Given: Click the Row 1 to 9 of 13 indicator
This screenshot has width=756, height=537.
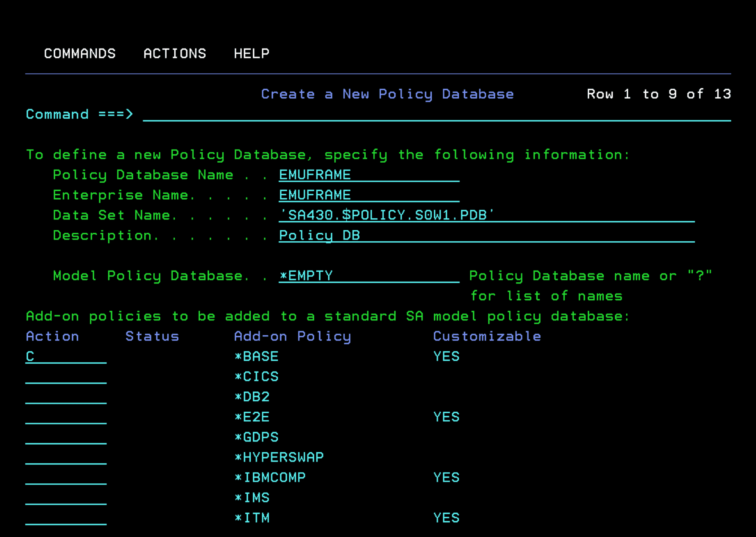Looking at the screenshot, I should [x=659, y=94].
